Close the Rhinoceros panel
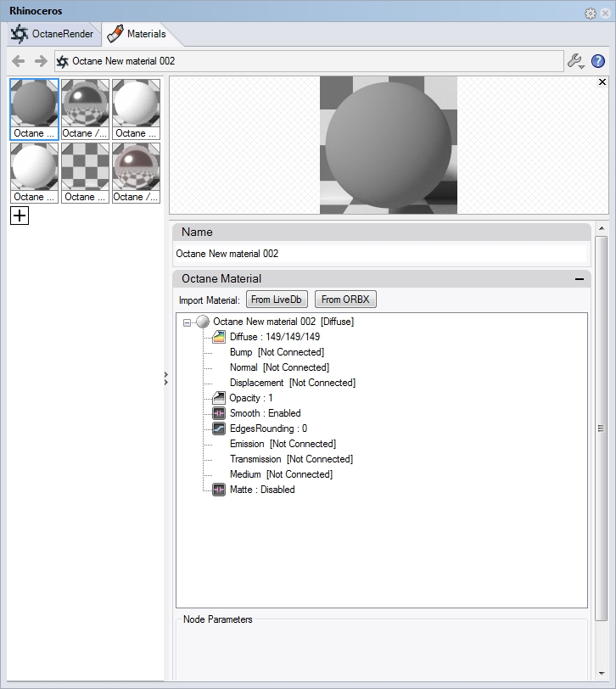Viewport: 616px width, 689px height. coord(606,14)
